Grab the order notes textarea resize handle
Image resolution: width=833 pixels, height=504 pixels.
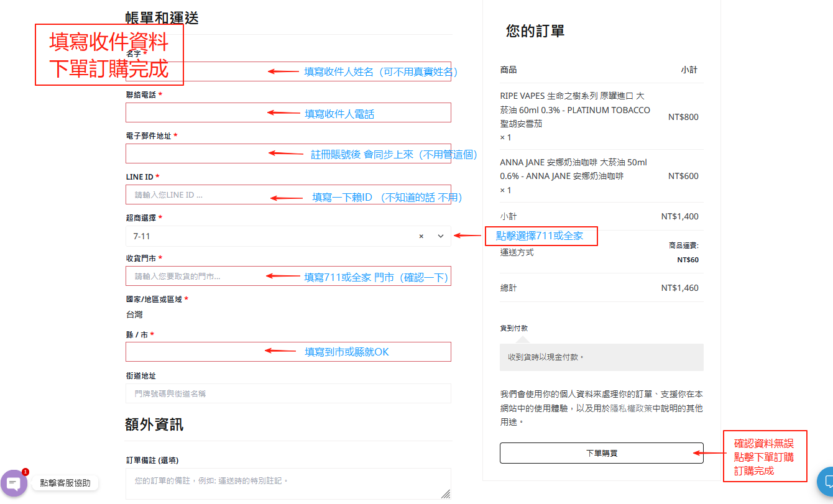pos(446,495)
